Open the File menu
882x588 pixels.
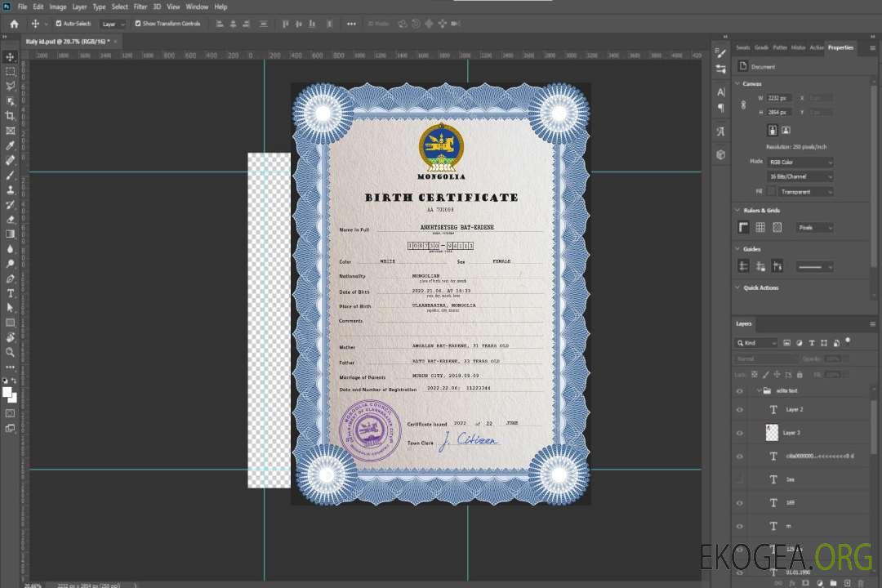pyautogui.click(x=23, y=7)
